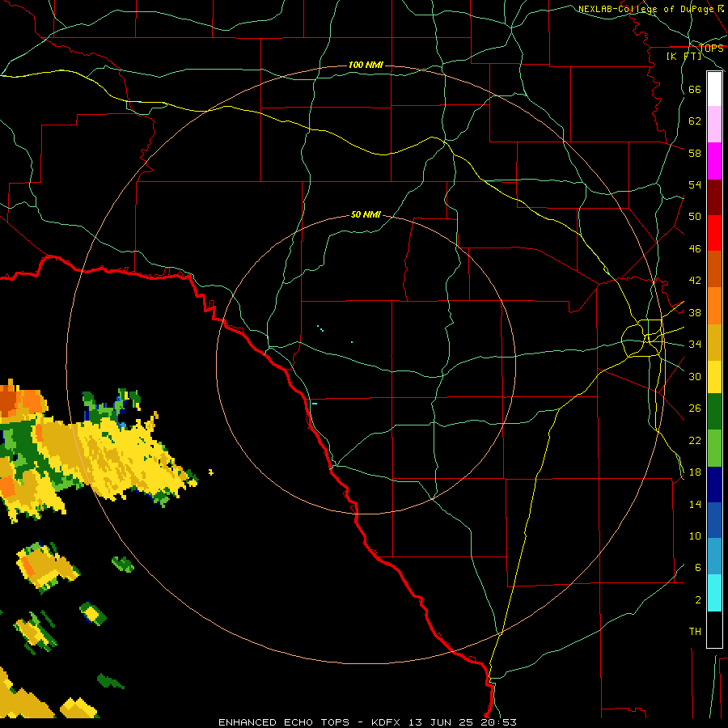Image resolution: width=728 pixels, height=728 pixels.
Task: Click the light pink swatch in the legend
Action: click(714, 124)
